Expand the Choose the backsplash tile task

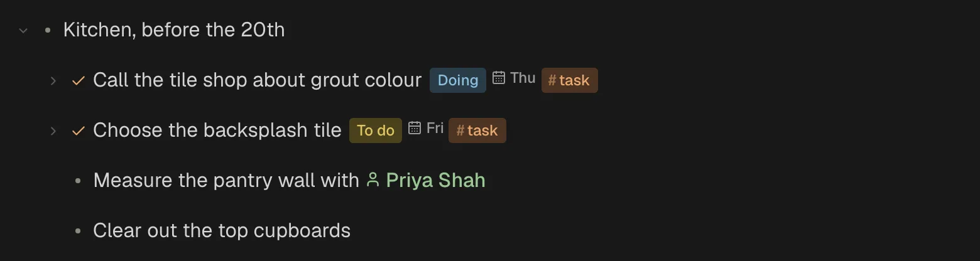53,130
